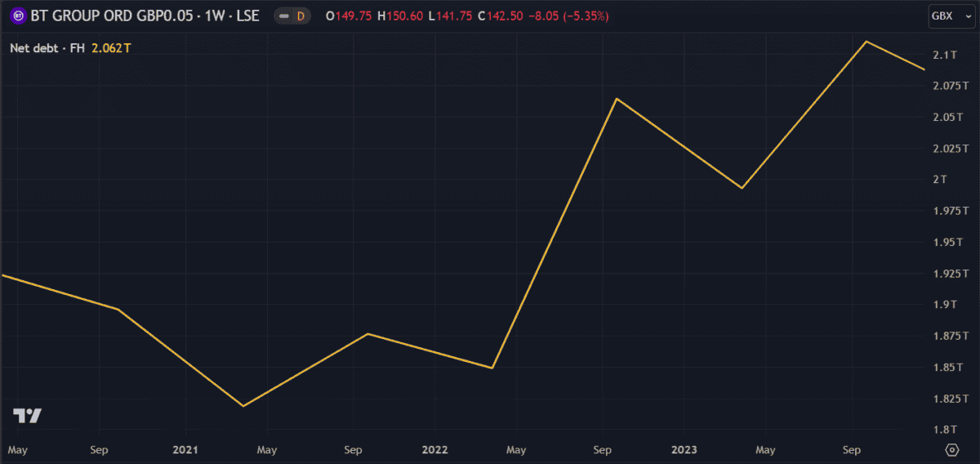980x464 pixels.
Task: Click the 1.8T price scale label
Action: [944, 429]
